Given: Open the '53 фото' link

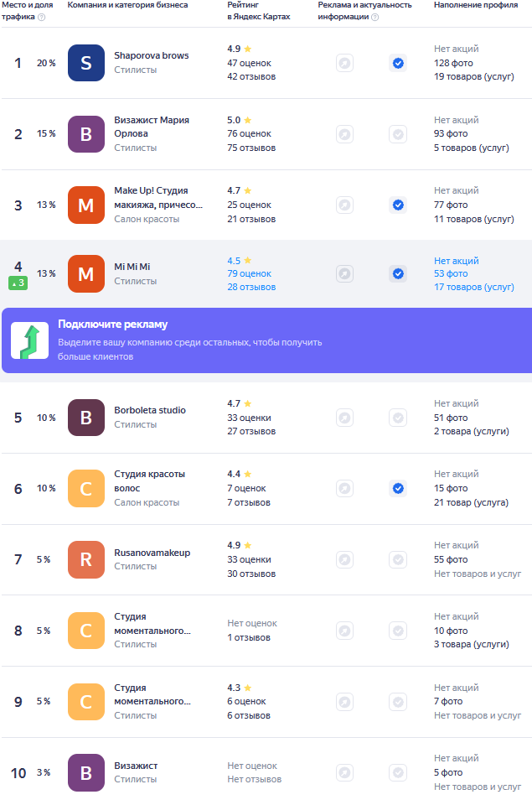Looking at the screenshot, I should coord(451,273).
